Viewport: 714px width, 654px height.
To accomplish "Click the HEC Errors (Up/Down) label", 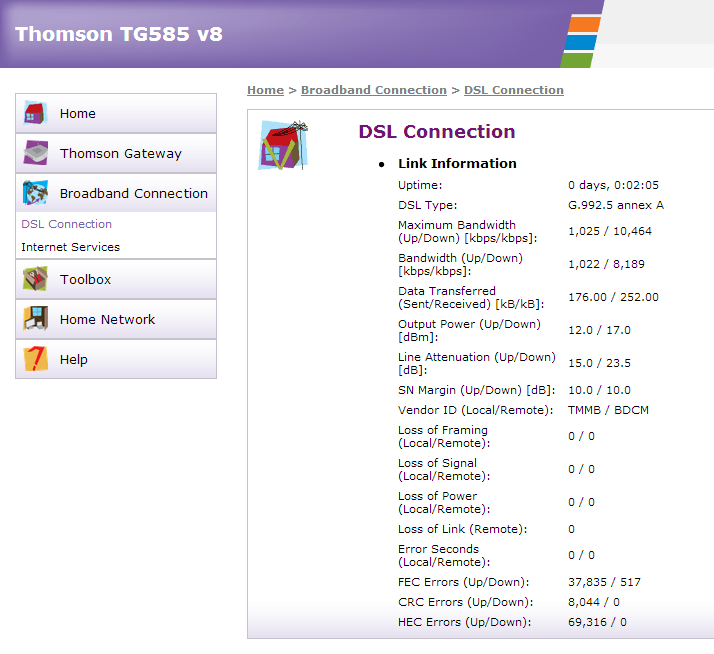I will pos(464,622).
